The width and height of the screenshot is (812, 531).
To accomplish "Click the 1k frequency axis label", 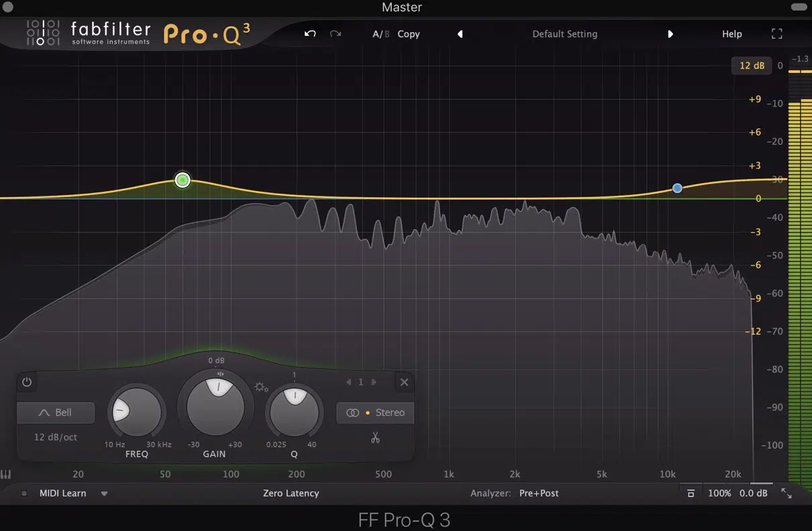I will [449, 474].
